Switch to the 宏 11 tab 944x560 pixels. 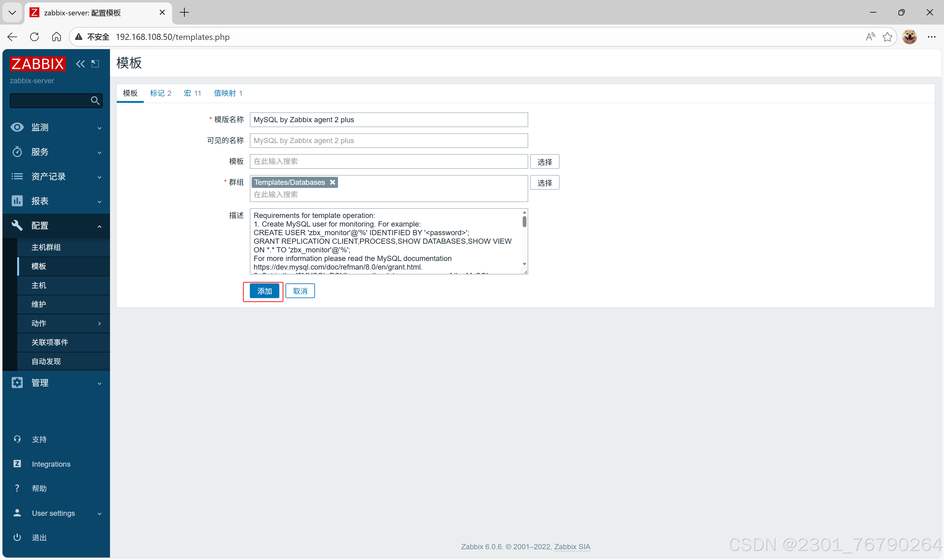(192, 93)
